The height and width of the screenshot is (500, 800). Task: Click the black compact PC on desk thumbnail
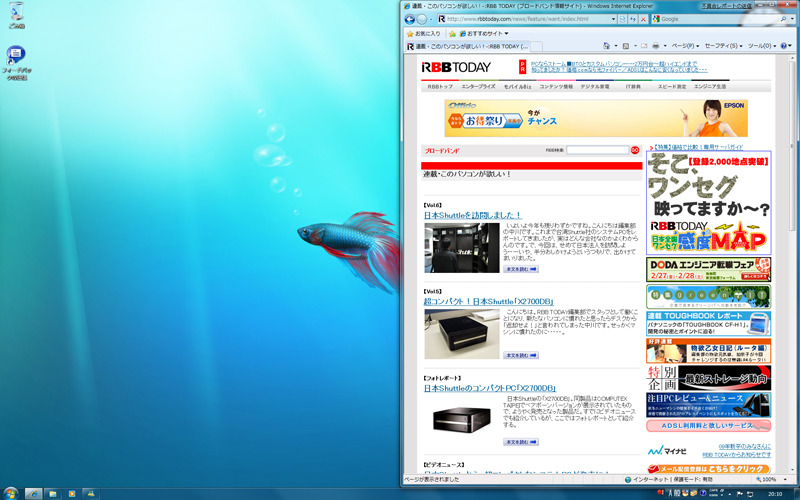point(462,334)
